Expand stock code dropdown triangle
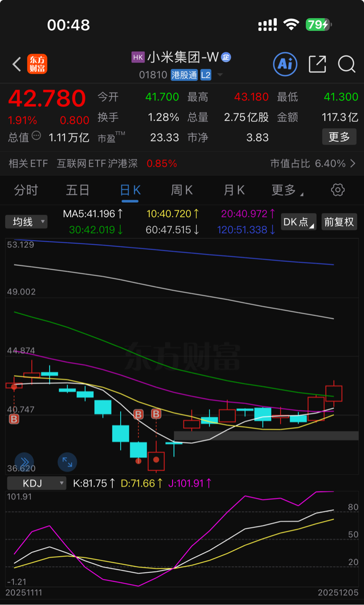The image size is (364, 605). click(x=219, y=75)
